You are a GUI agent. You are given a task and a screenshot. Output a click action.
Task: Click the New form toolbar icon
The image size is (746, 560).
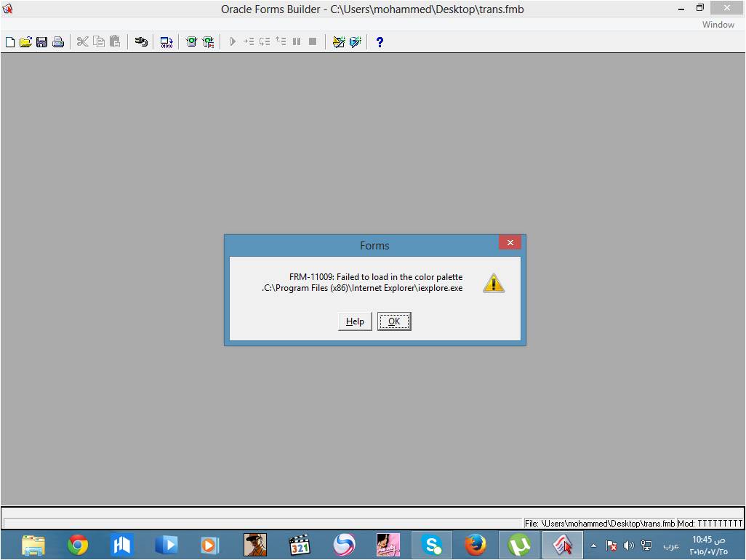(10, 42)
